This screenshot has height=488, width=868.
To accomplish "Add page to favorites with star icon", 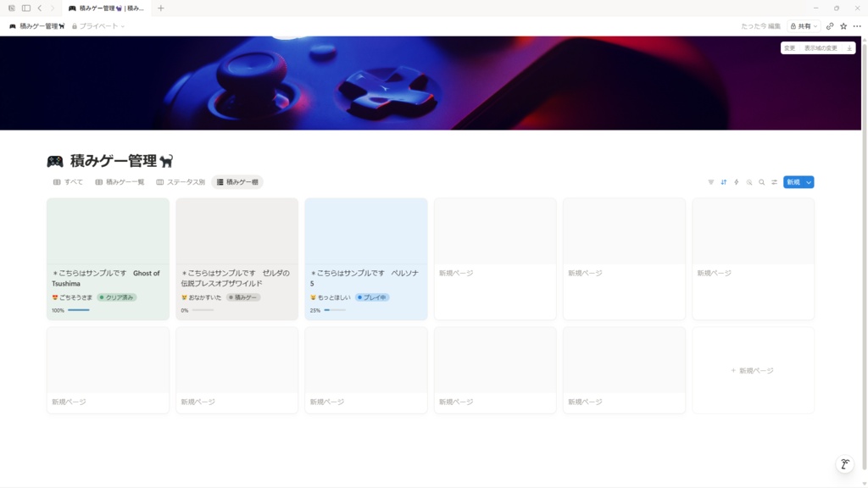I will pyautogui.click(x=843, y=26).
